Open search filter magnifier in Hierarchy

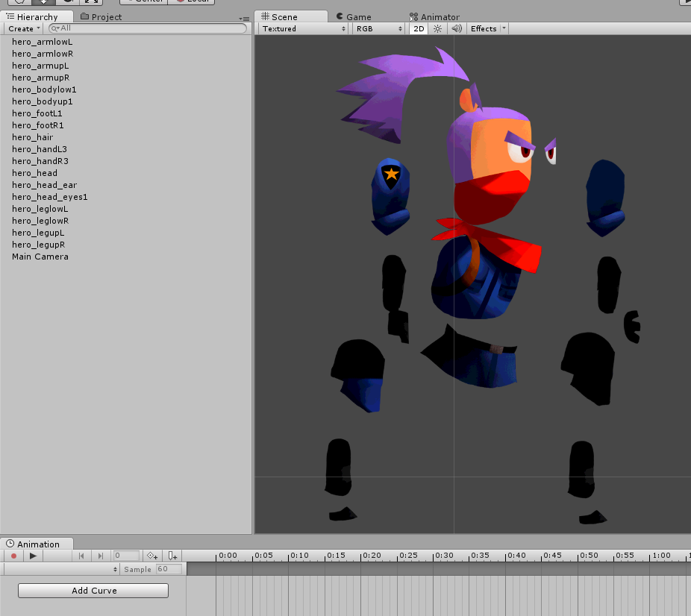click(x=55, y=28)
